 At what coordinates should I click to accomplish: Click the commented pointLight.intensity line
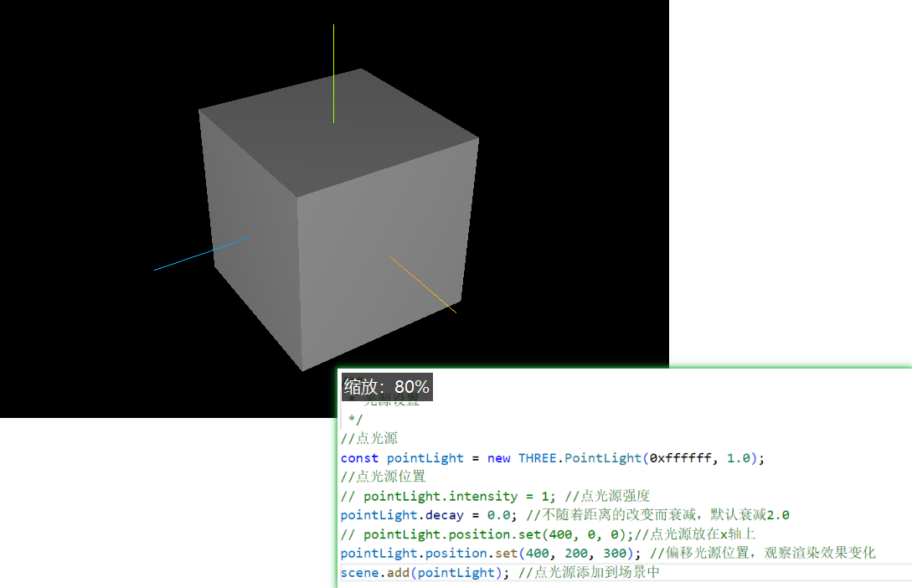[495, 496]
